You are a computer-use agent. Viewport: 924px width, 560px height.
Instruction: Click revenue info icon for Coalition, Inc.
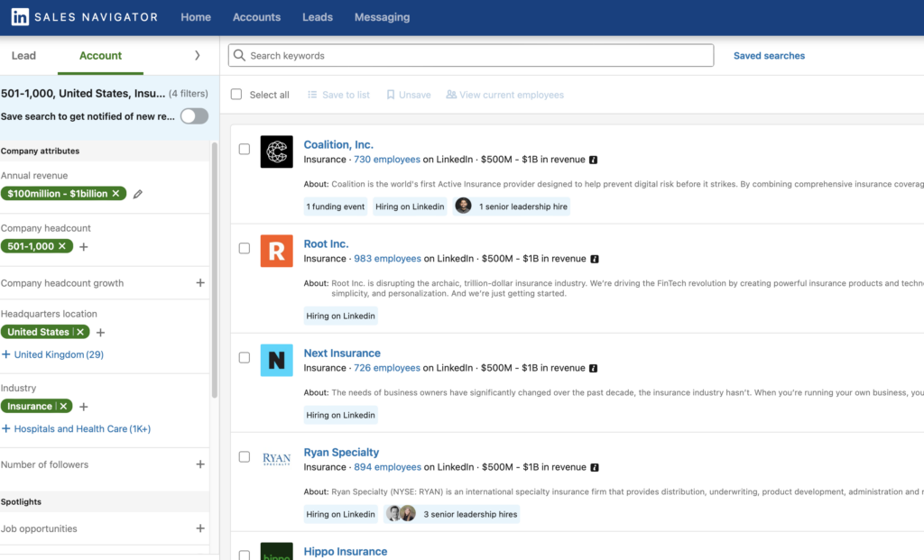(x=594, y=160)
